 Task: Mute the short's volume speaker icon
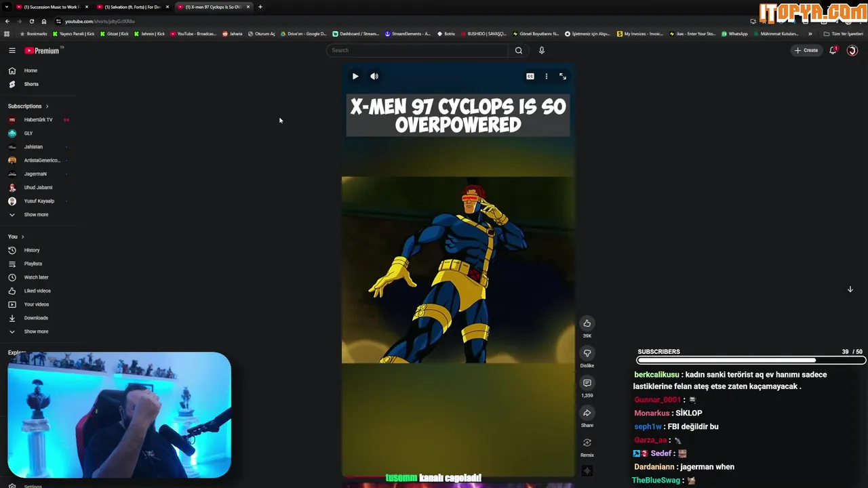374,76
